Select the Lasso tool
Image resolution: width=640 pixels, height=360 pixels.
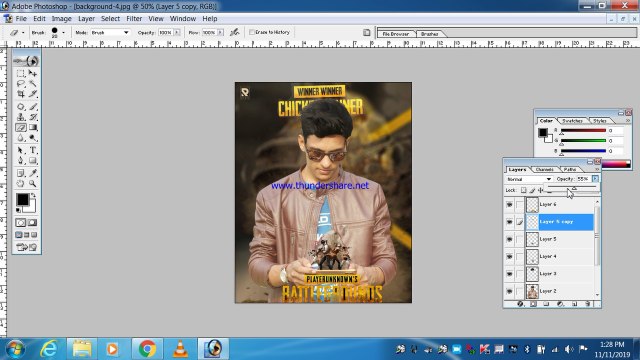tap(20, 84)
